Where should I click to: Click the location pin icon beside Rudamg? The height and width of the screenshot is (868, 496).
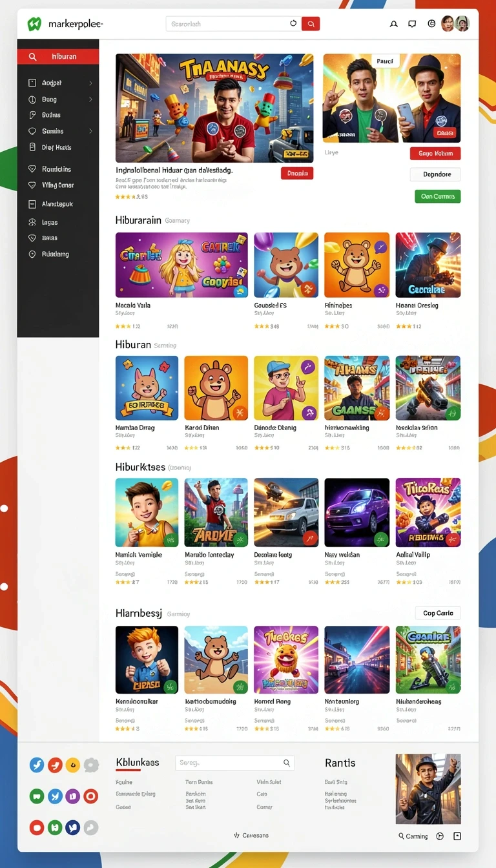click(x=32, y=254)
